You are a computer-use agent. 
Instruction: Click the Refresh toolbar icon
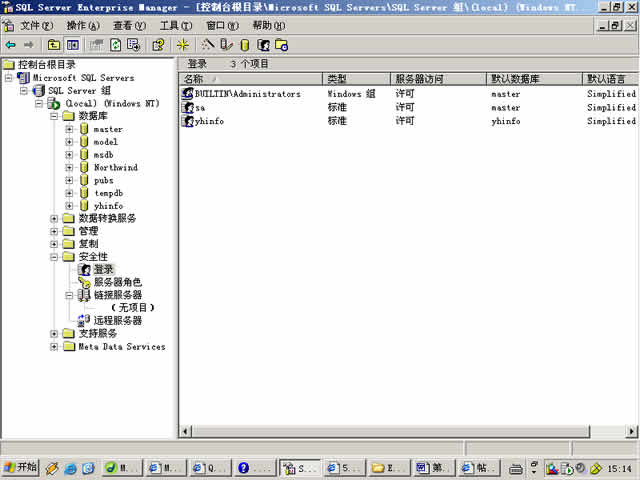click(116, 45)
